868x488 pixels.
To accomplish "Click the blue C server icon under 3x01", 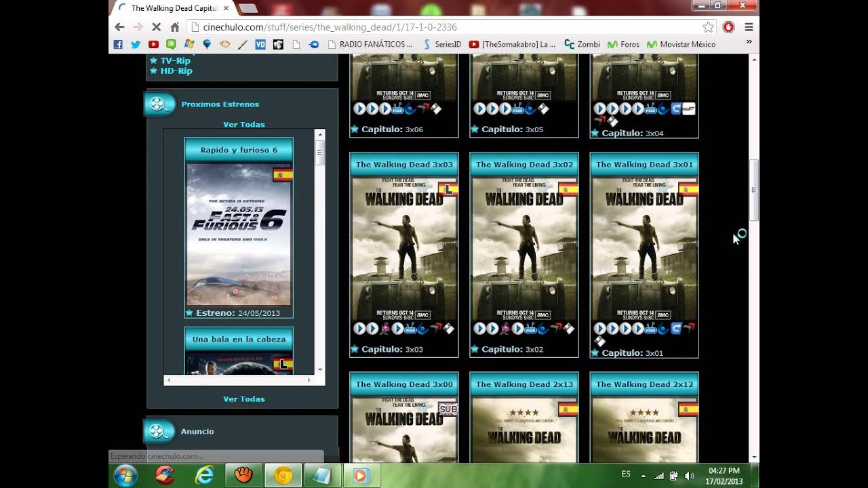I will 675,329.
